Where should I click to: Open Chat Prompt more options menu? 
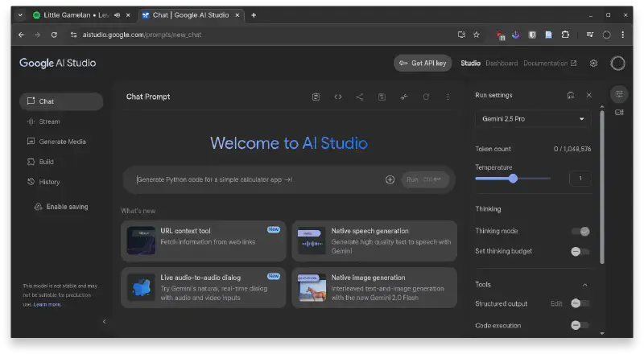[x=448, y=97]
